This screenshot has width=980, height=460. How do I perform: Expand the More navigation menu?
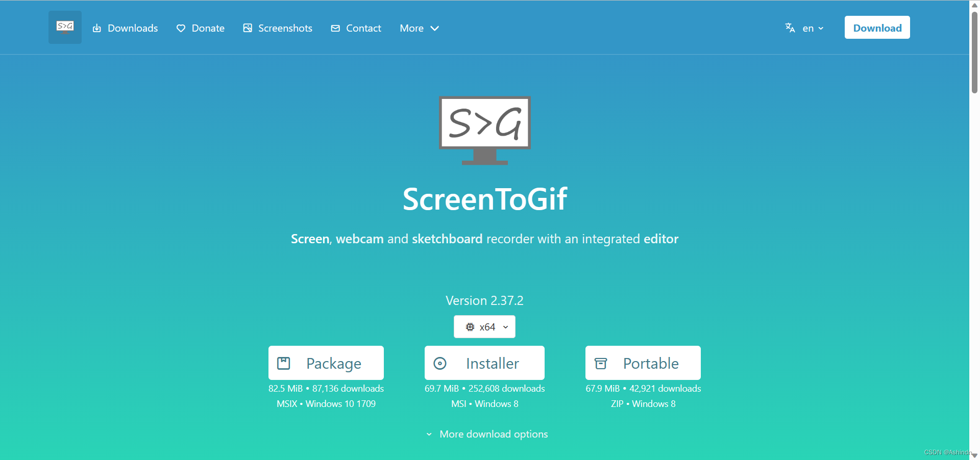419,28
